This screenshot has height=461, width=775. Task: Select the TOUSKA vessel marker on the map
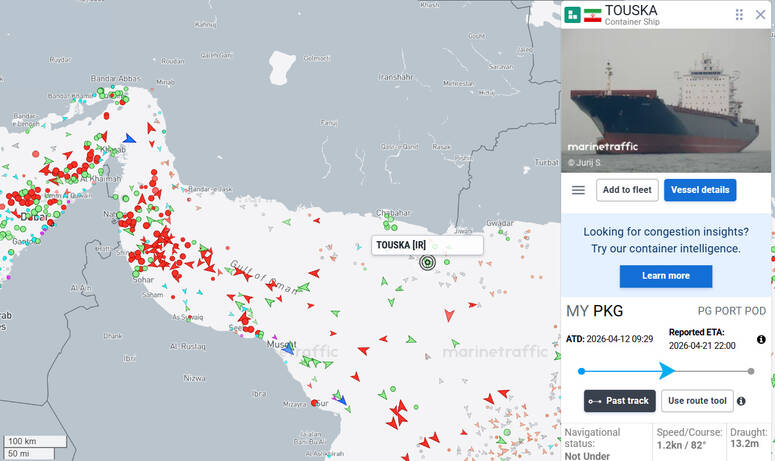(x=428, y=263)
